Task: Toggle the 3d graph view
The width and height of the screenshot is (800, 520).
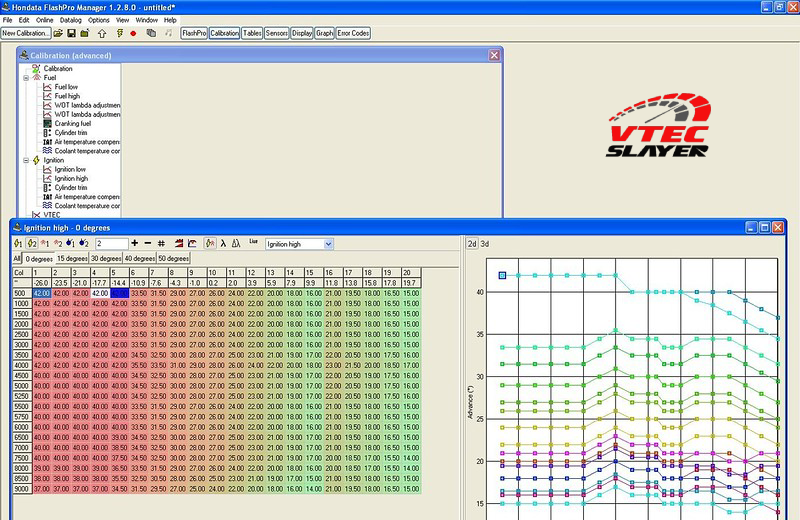Action: [x=485, y=243]
